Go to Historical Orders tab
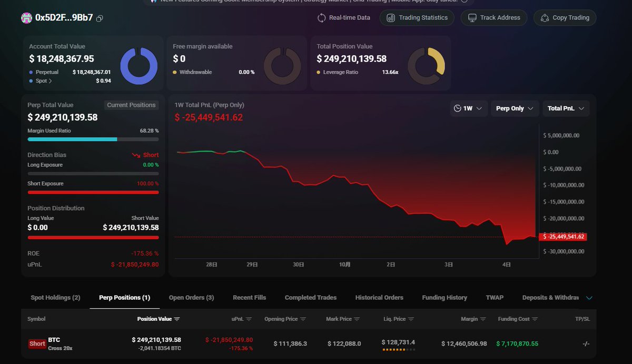This screenshot has height=364, width=632. point(379,298)
